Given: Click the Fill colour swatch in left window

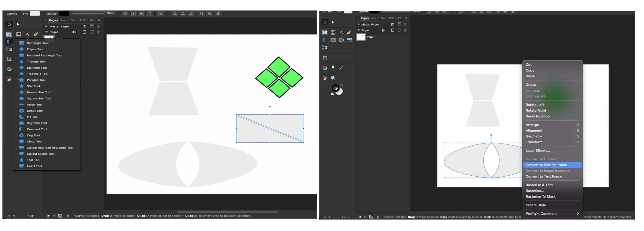Looking at the screenshot, I should point(35,13).
